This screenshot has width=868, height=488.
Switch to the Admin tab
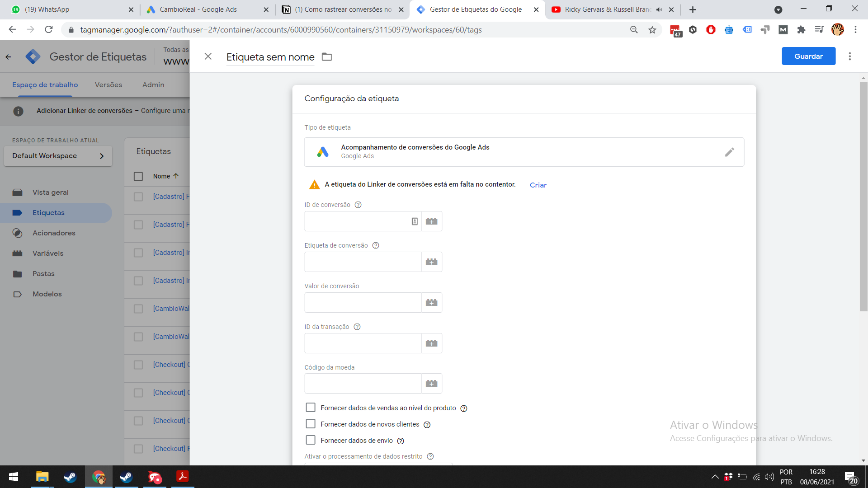tap(153, 85)
